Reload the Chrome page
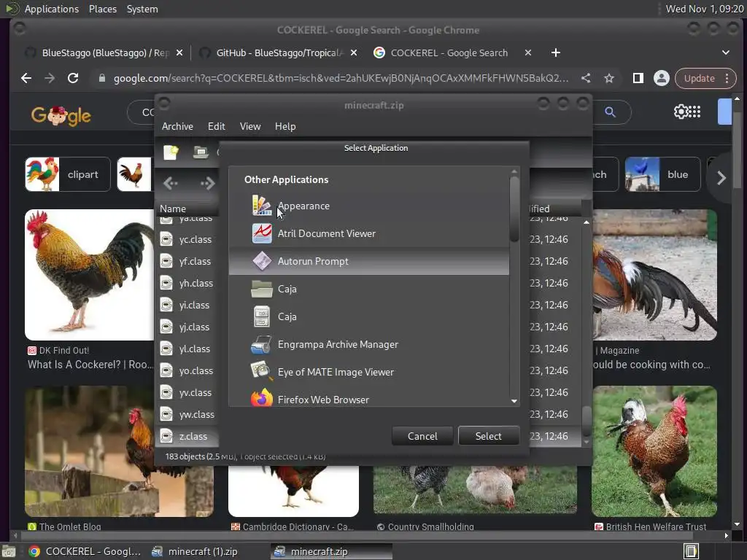This screenshot has height=560, width=747. click(73, 78)
